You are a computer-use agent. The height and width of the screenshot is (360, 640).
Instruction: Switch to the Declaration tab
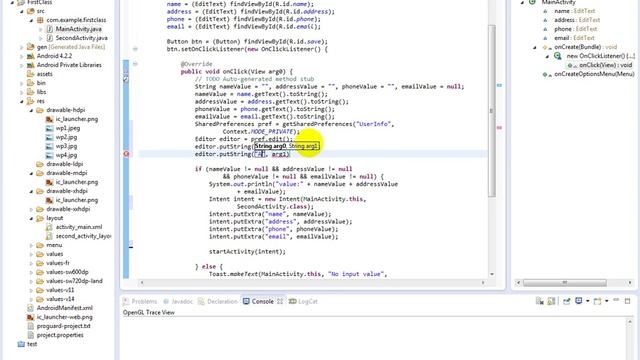218,301
